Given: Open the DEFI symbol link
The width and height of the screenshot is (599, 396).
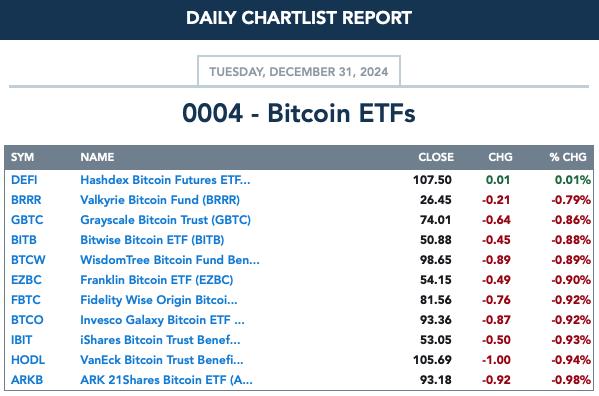Looking at the screenshot, I should click(24, 180).
